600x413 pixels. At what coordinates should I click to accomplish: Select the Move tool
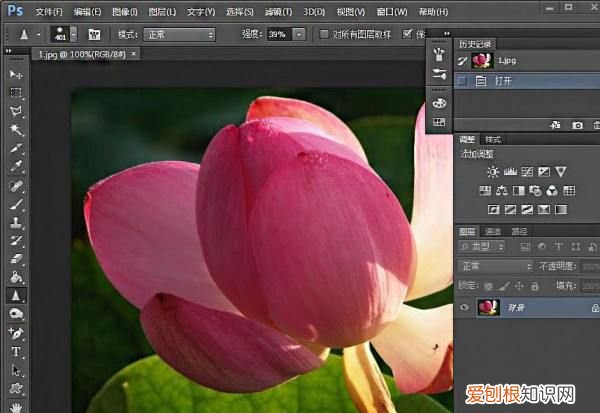tap(16, 75)
